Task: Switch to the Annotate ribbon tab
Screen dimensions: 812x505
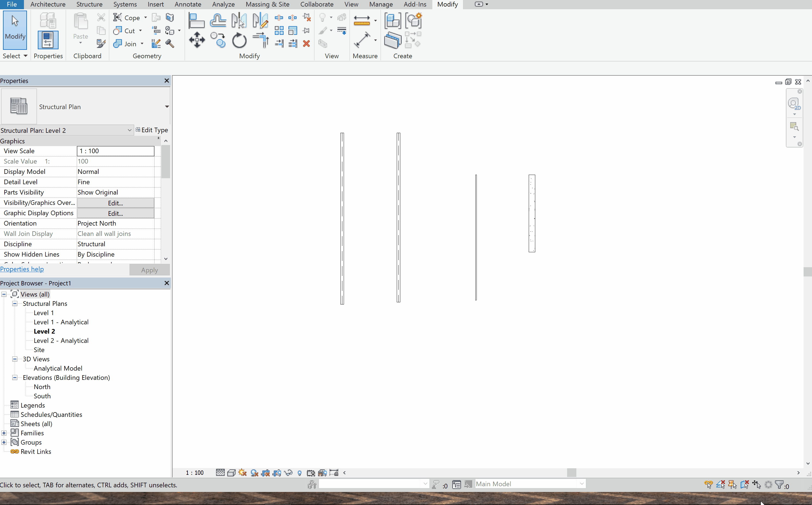Action: [x=188, y=4]
